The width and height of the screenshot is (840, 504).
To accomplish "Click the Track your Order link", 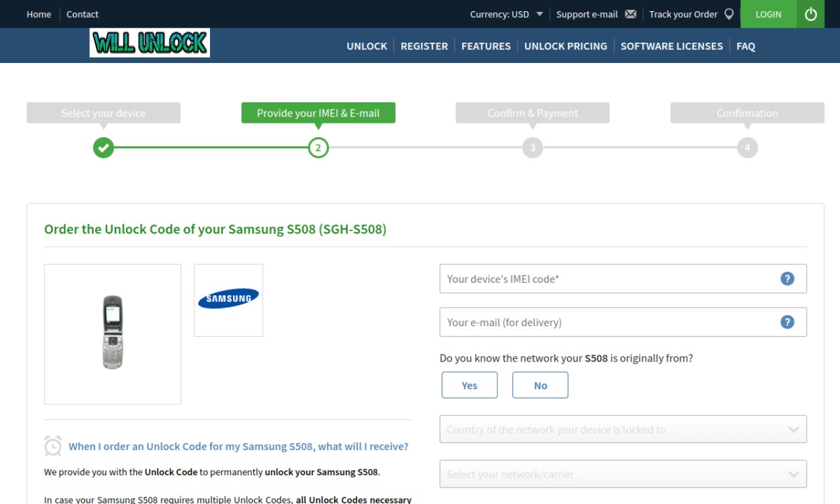I will 683,14.
